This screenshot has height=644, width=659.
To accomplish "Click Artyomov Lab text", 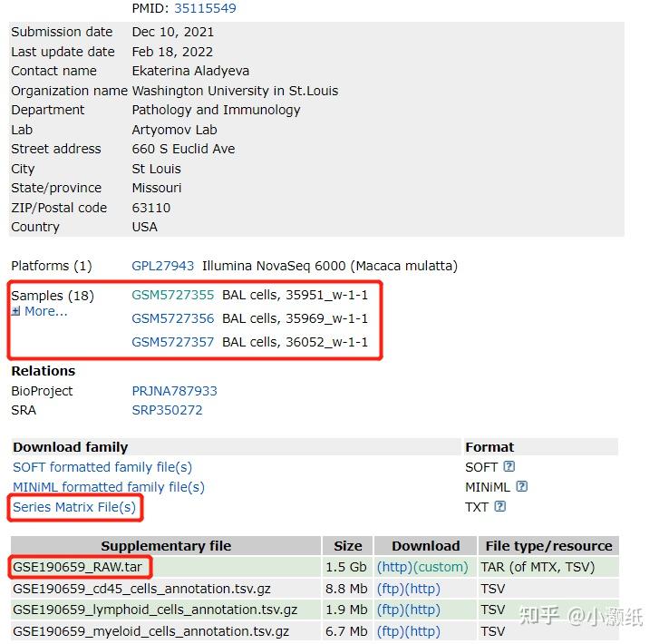I will click(x=174, y=130).
